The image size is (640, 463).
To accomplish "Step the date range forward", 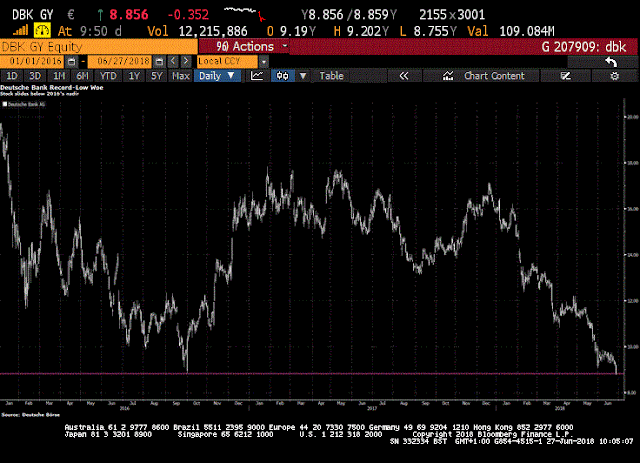I will (x=186, y=61).
